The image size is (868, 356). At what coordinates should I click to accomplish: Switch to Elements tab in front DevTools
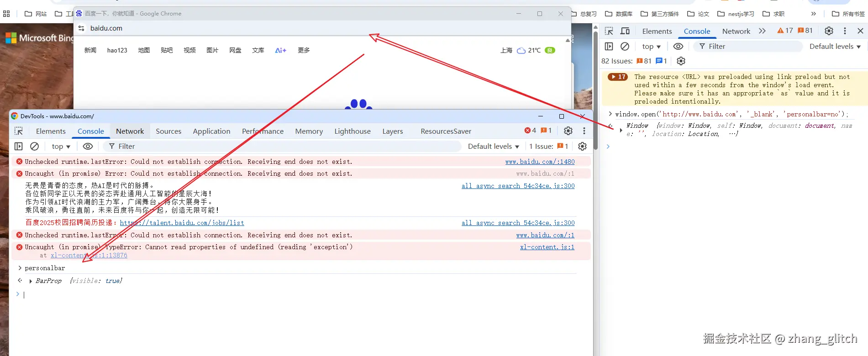[x=51, y=131]
